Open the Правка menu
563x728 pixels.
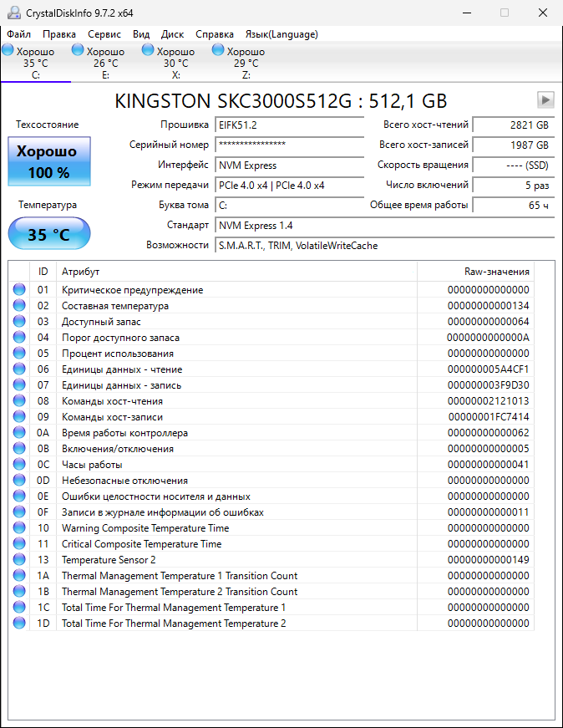(x=59, y=34)
